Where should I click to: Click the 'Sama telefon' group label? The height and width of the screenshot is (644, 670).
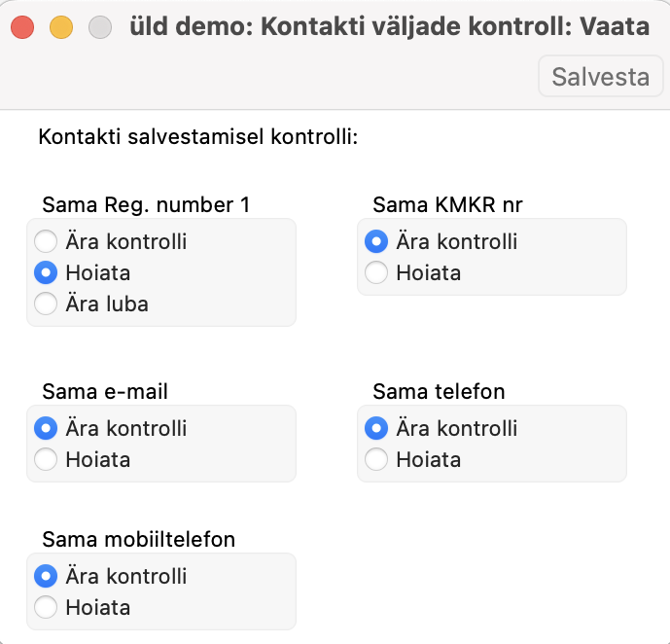[439, 391]
